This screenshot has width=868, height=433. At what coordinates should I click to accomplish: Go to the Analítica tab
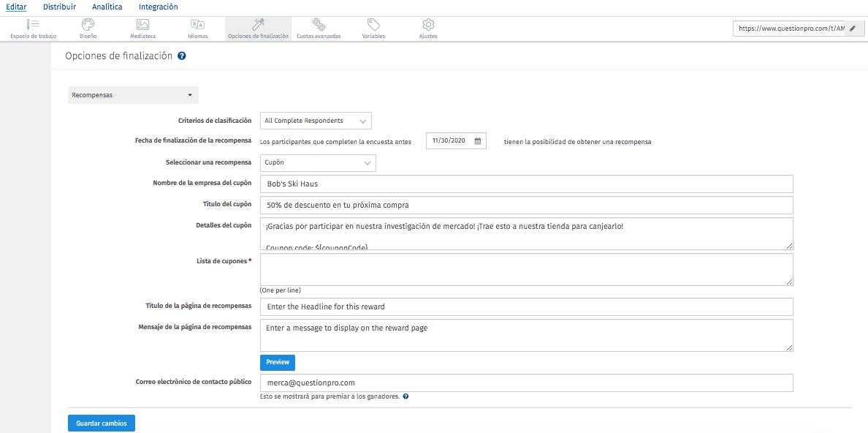pos(107,7)
